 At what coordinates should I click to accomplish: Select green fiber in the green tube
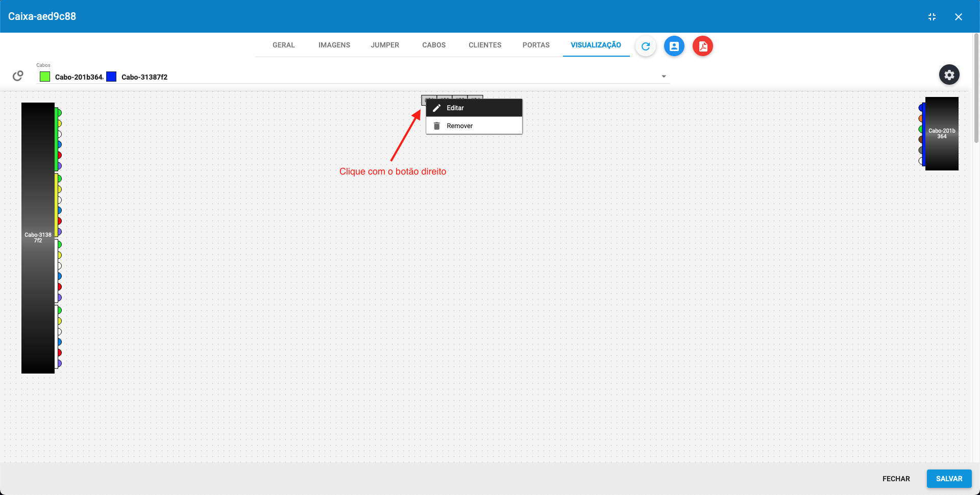click(59, 112)
